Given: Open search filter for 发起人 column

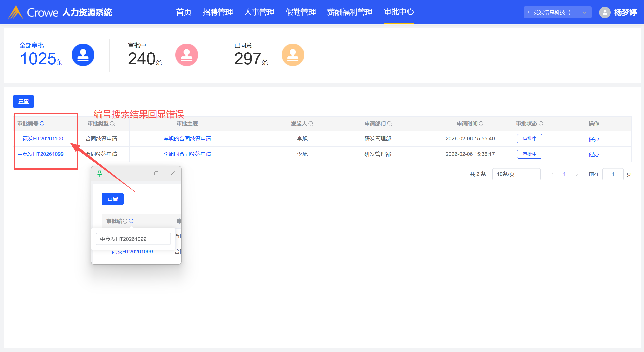Looking at the screenshot, I should 311,124.
